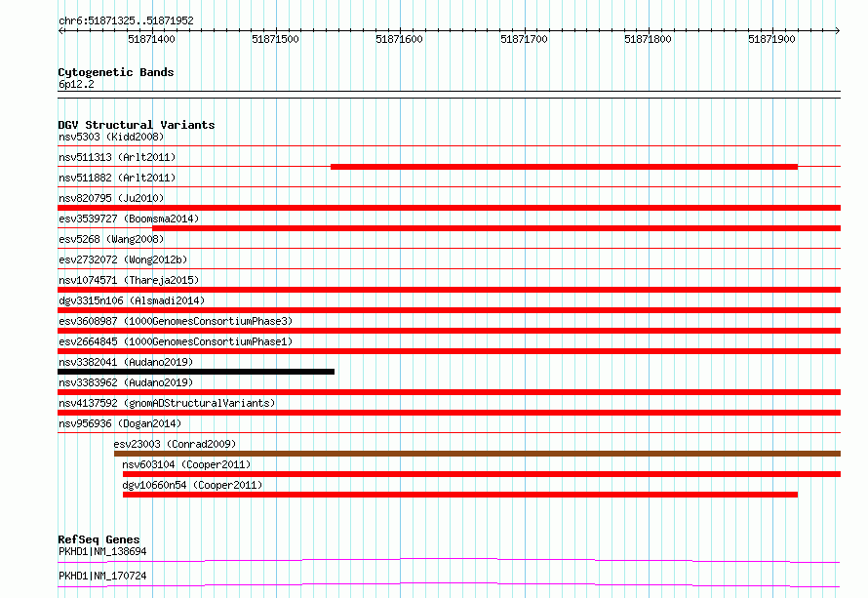Click the red bar under esv3608987
The height and width of the screenshot is (598, 868).
(449, 331)
